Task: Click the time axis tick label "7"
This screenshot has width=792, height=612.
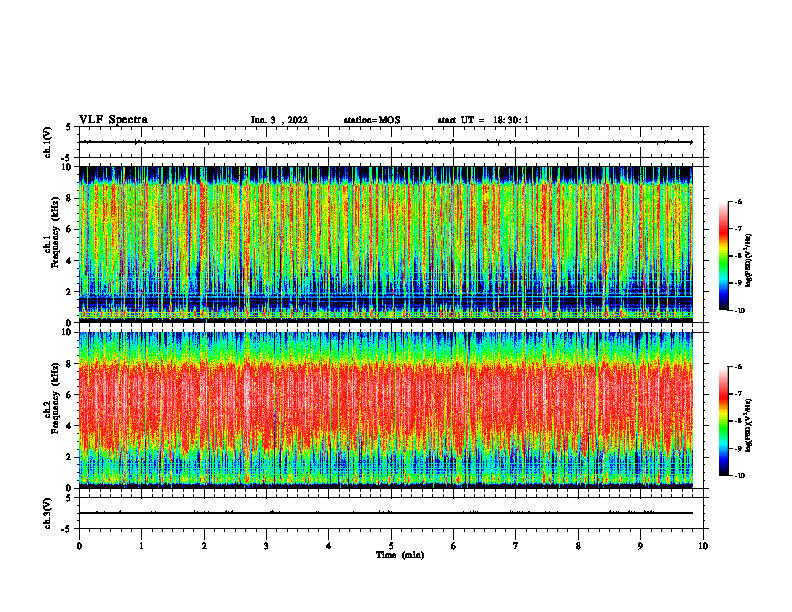Action: coord(516,546)
